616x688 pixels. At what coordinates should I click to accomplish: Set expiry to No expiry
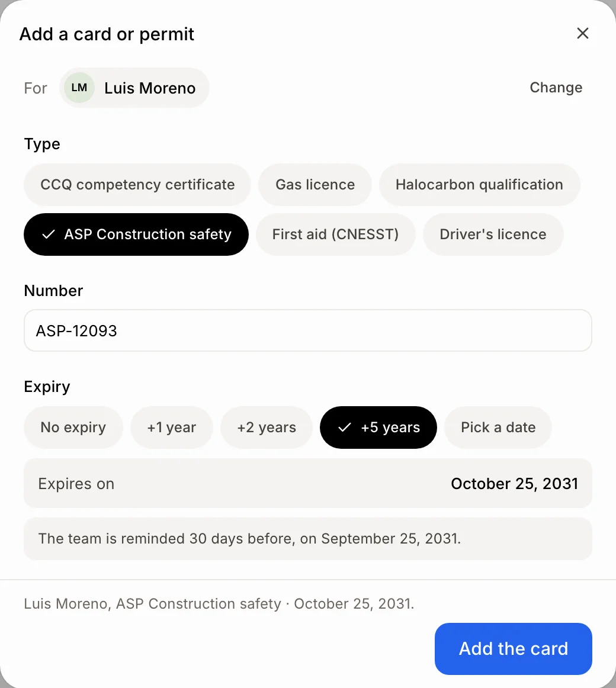coord(73,427)
